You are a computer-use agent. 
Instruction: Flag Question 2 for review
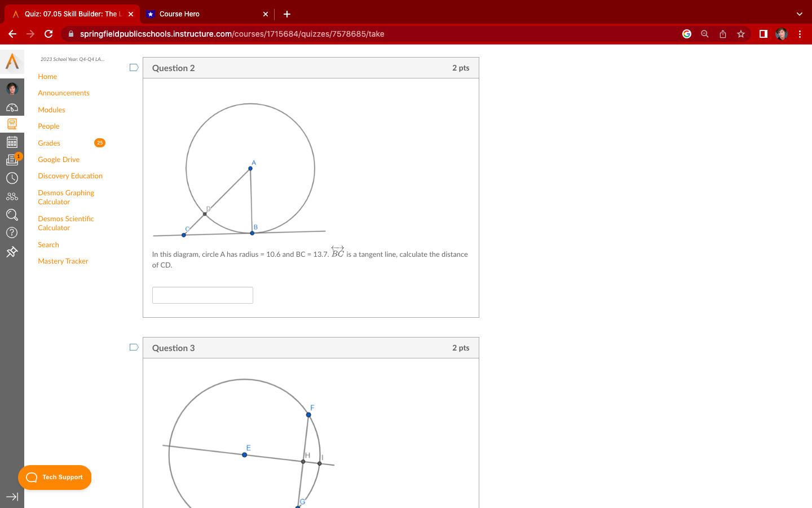pyautogui.click(x=134, y=68)
